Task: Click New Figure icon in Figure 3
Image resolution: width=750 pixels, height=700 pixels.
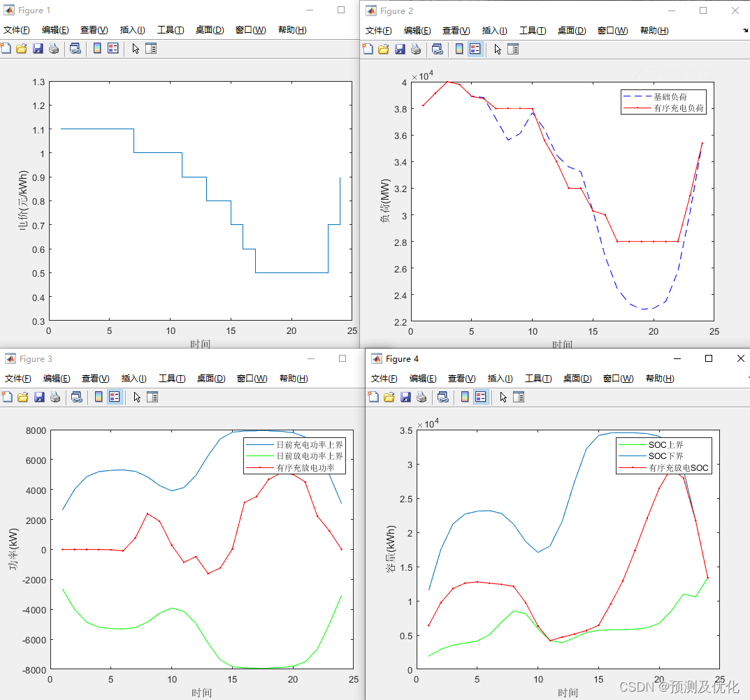Action: pyautogui.click(x=7, y=397)
